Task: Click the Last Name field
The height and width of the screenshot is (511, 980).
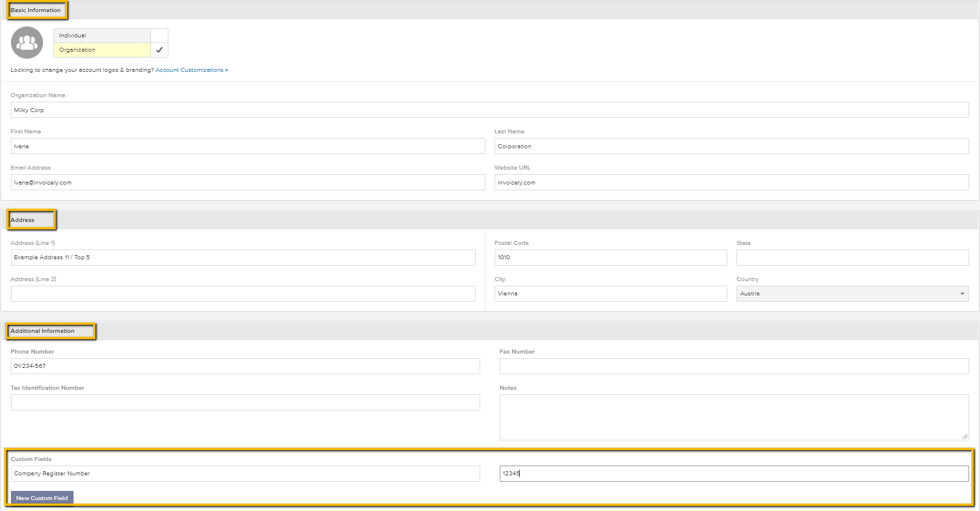Action: coord(731,146)
